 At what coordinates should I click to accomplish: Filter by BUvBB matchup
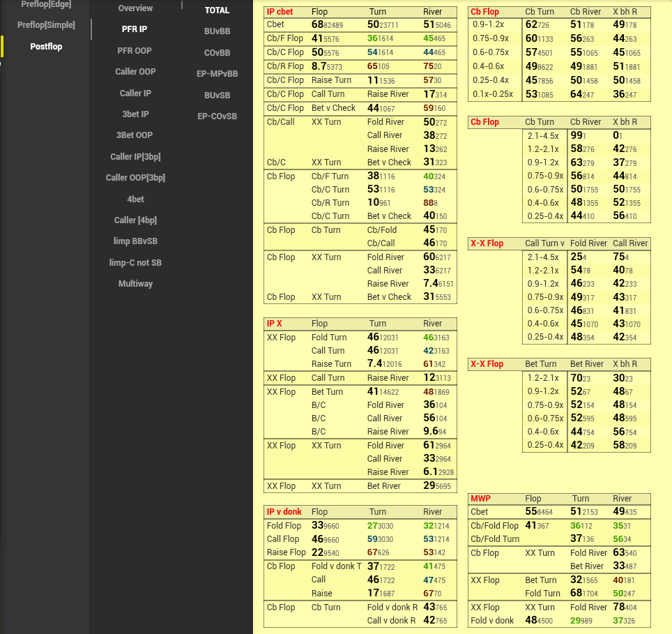[x=217, y=31]
